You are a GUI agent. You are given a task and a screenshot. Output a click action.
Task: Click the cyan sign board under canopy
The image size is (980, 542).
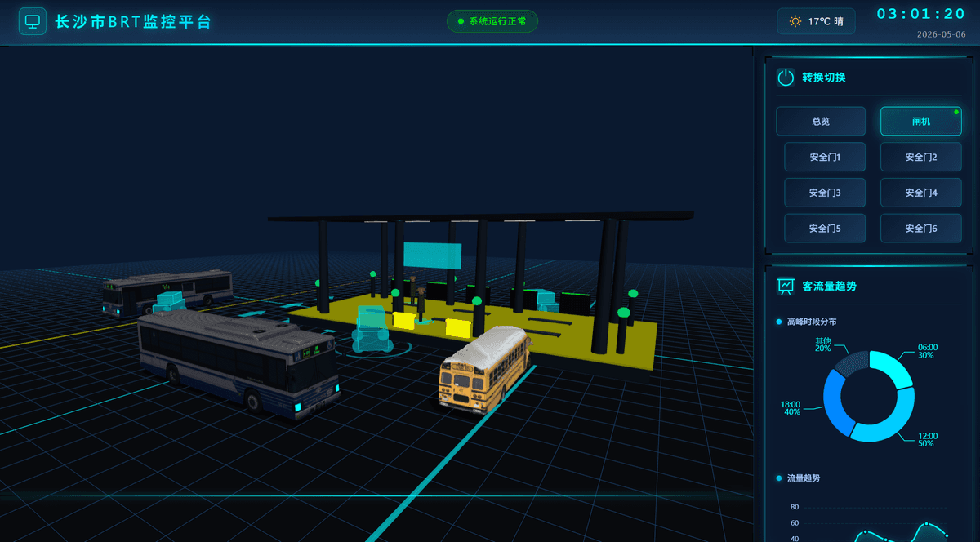432,255
